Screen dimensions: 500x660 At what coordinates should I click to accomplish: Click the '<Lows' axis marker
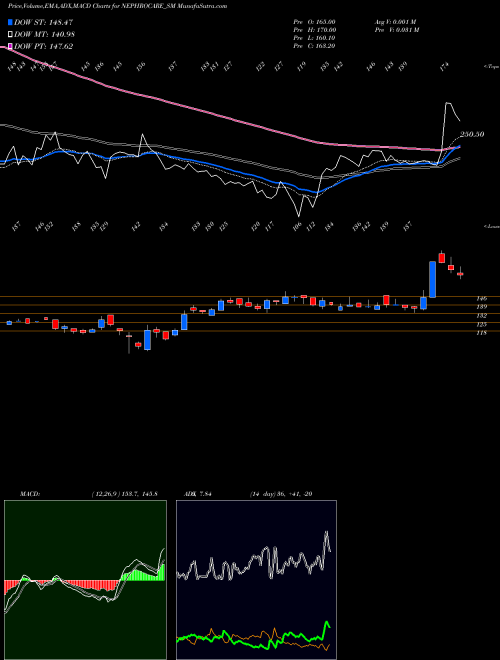point(491,226)
